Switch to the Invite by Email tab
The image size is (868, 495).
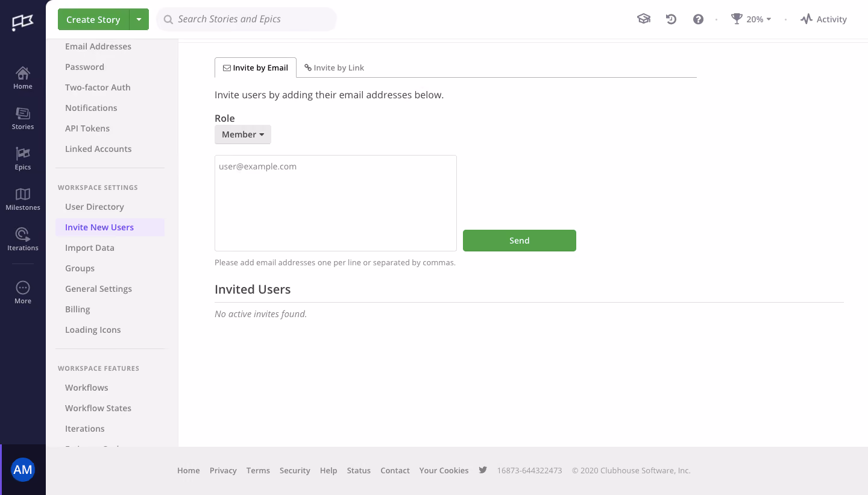(x=256, y=68)
